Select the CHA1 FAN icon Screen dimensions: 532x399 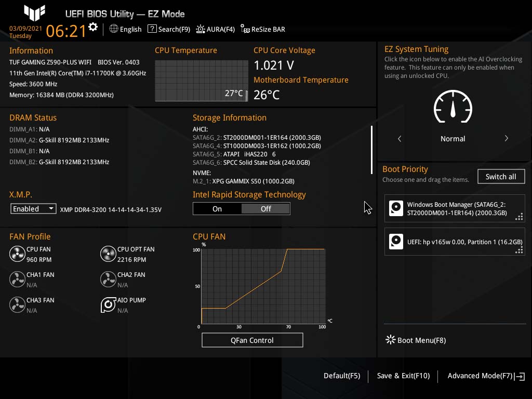(17, 279)
